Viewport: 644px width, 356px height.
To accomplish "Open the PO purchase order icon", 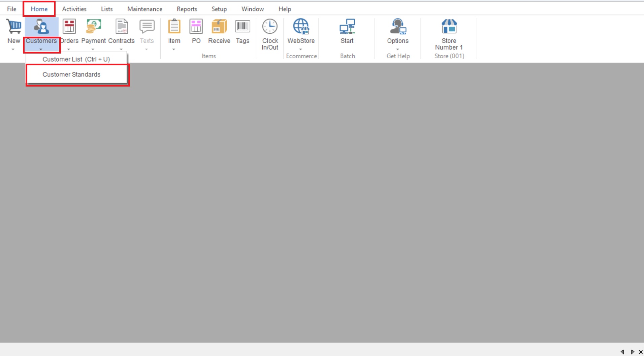I will click(x=196, y=26).
